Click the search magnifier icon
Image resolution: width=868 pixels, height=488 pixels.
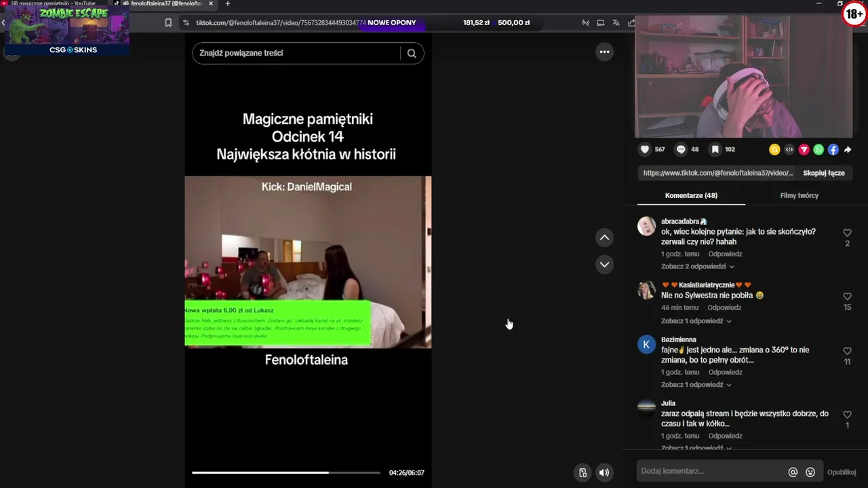412,53
